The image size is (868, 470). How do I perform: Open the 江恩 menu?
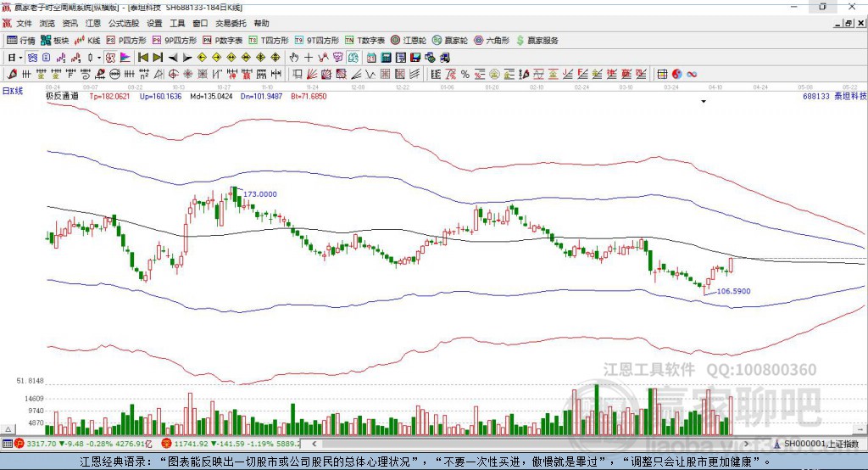pyautogui.click(x=93, y=23)
